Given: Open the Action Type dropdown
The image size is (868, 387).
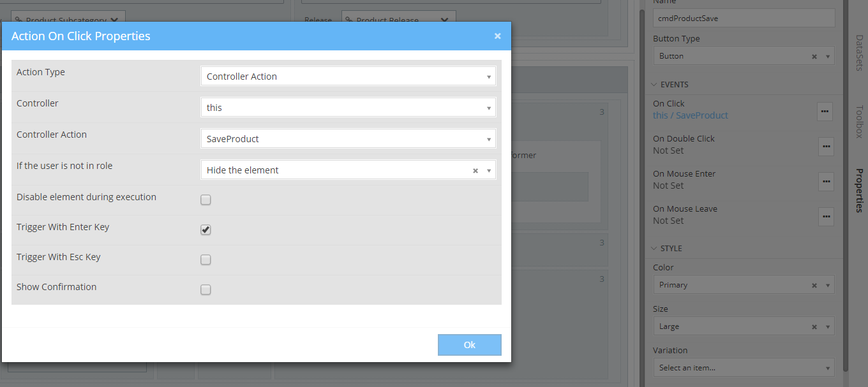Looking at the screenshot, I should click(348, 77).
